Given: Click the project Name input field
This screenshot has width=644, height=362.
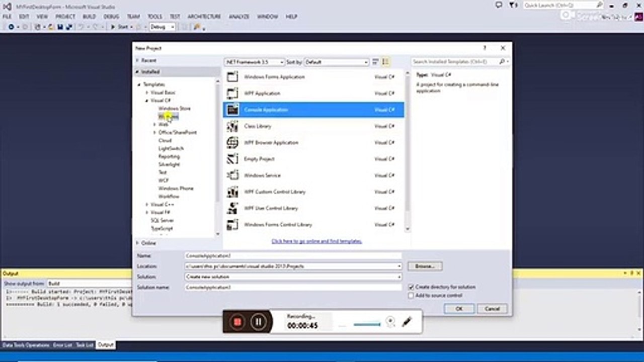Looking at the screenshot, I should pos(293,255).
